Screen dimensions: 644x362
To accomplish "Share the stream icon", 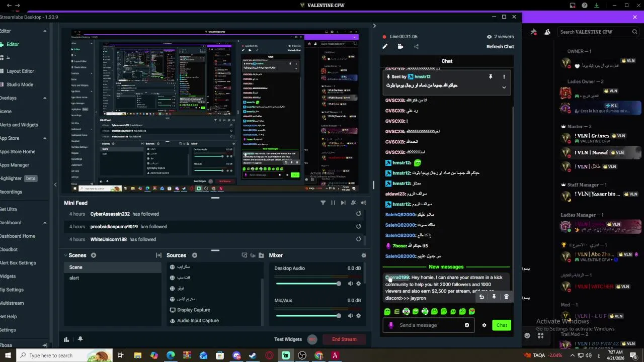I will pyautogui.click(x=416, y=47).
